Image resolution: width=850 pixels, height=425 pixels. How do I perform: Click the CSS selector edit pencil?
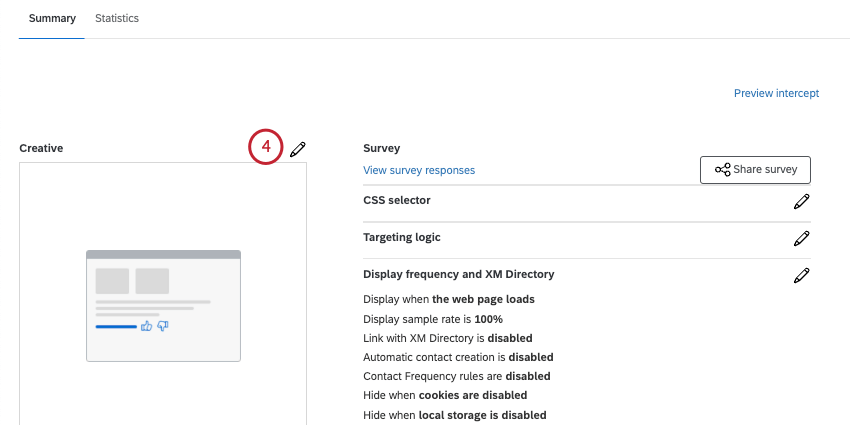(801, 202)
